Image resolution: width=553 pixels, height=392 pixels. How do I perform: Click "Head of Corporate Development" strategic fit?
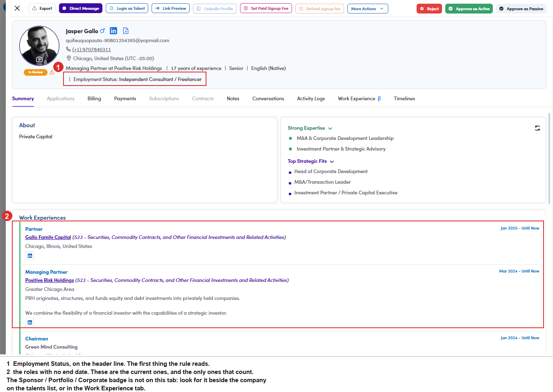click(331, 171)
